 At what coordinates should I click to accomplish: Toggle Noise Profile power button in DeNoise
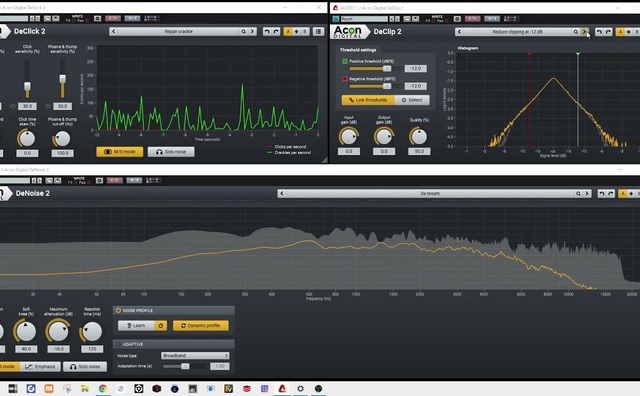118,311
